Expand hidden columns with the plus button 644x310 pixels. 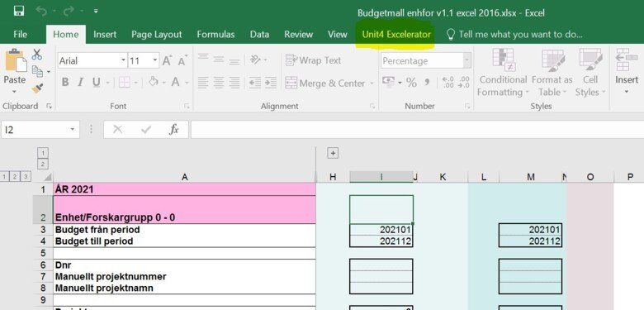pyautogui.click(x=333, y=154)
